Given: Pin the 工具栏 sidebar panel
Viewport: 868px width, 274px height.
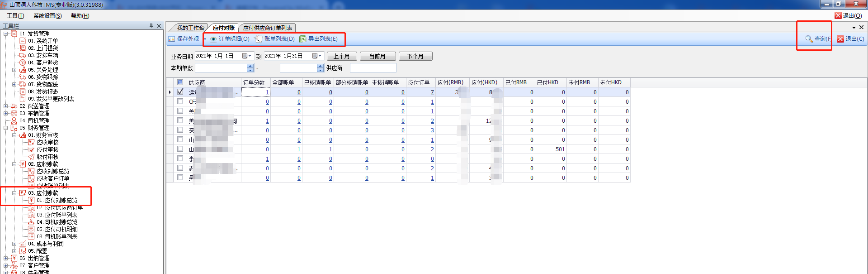Looking at the screenshot, I should coord(151,26).
